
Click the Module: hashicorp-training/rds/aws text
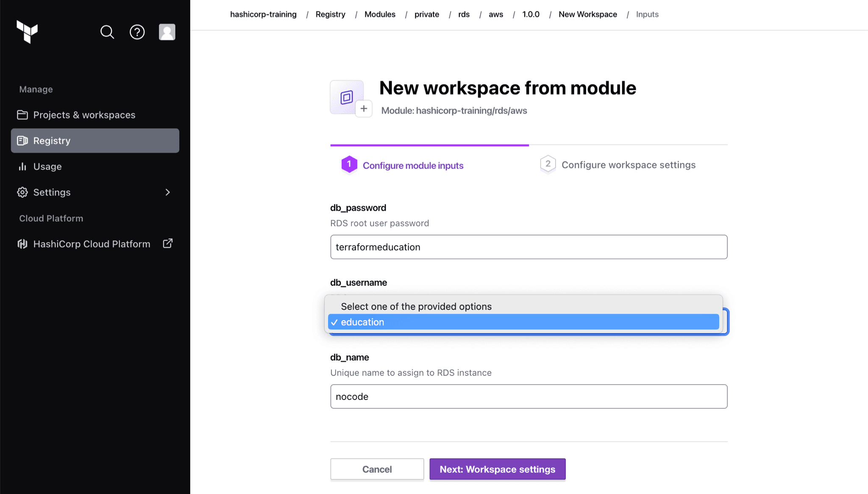click(454, 111)
